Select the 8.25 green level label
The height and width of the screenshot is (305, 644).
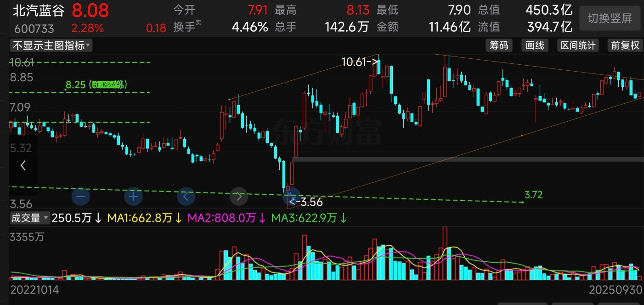(x=96, y=85)
